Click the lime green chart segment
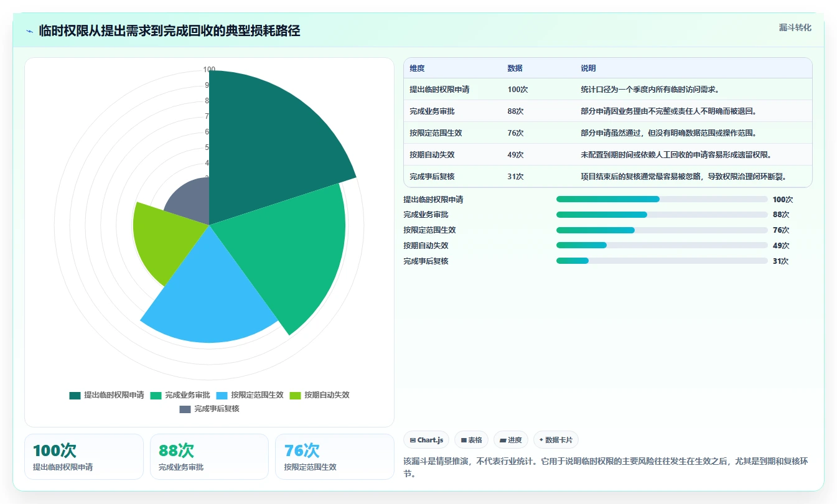 [165, 240]
